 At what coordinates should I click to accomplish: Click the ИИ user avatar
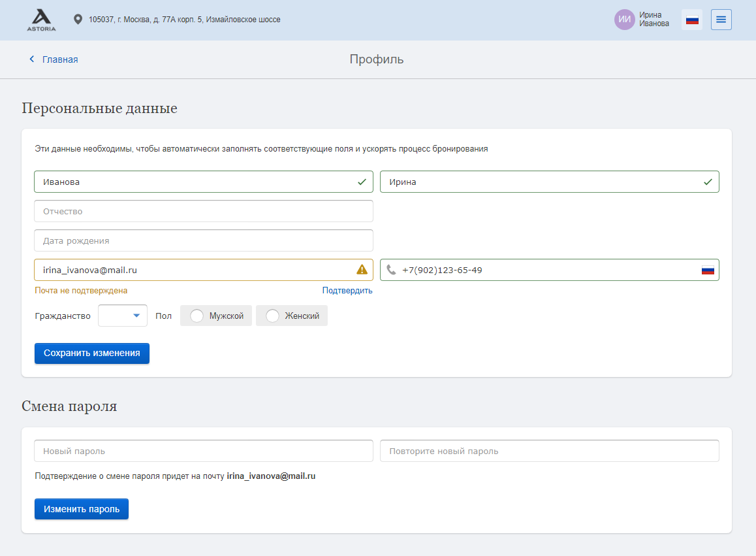624,20
